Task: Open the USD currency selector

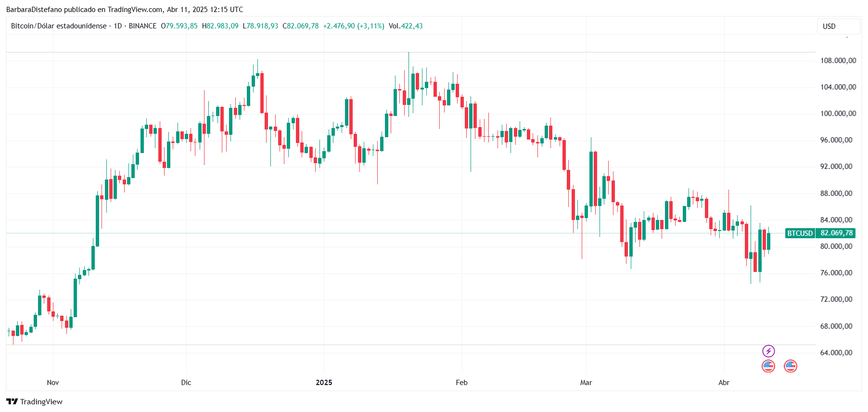Action: 838,26
